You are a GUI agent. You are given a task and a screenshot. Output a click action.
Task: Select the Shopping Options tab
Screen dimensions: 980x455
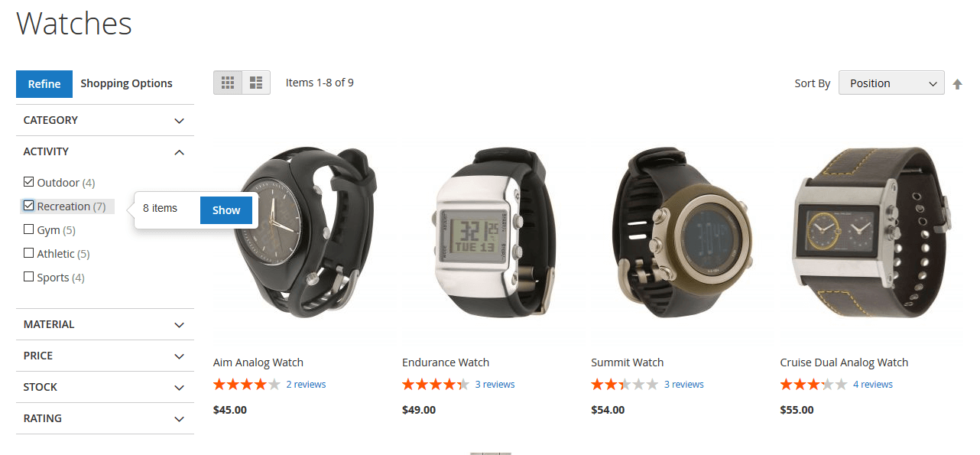coord(127,83)
